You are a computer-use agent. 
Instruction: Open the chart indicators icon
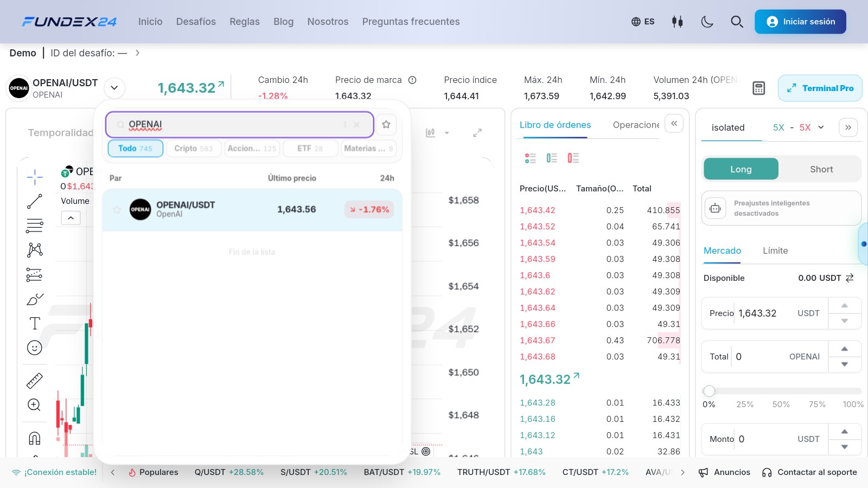430,133
